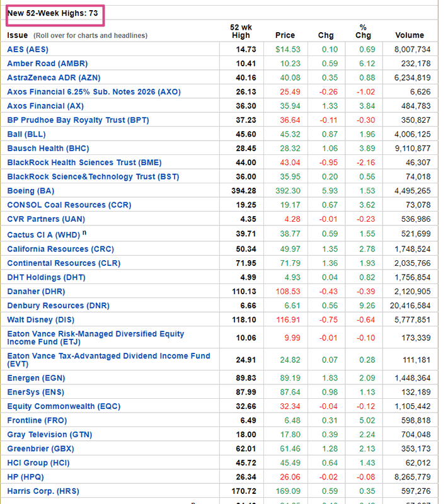Click Harris Corp. 52 week high 170.72

[244, 491]
